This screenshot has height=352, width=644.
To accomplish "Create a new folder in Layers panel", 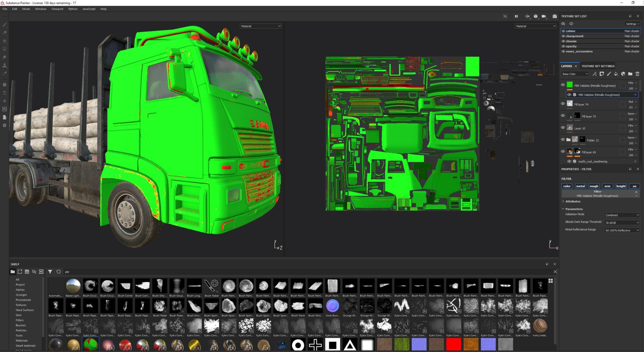I will 630,74.
